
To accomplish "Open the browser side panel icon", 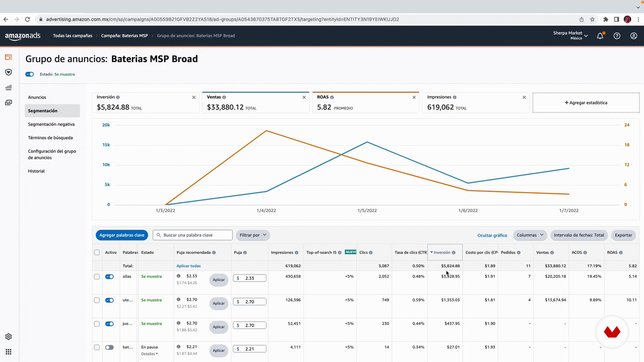I will click(616, 19).
